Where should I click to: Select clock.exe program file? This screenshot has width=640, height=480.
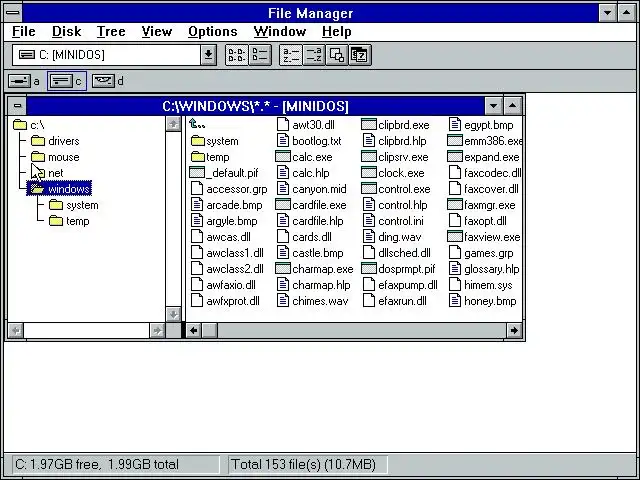(x=393, y=173)
